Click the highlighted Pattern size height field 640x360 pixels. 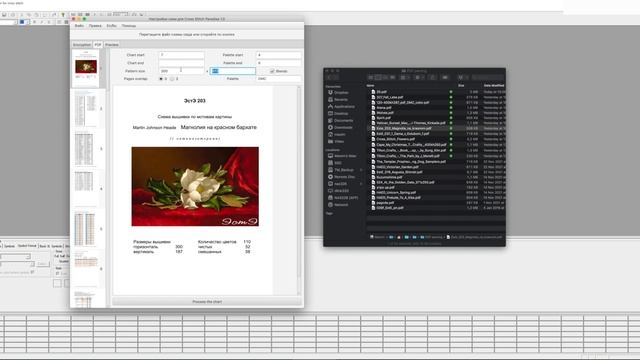233,71
